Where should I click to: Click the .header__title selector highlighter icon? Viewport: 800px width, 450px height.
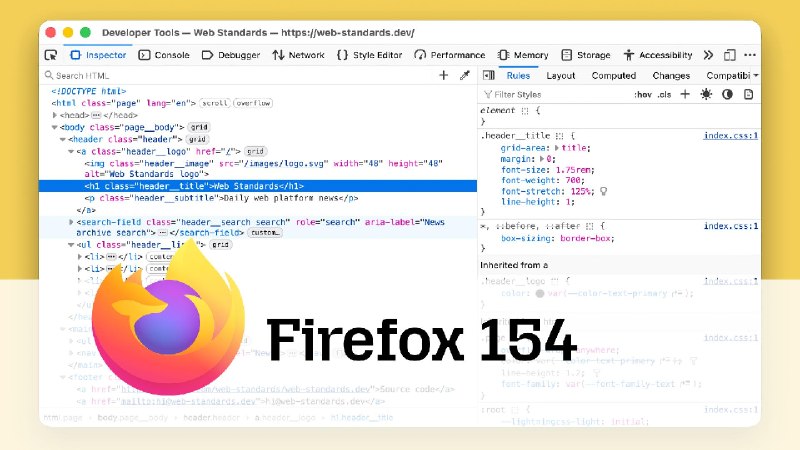pos(560,136)
